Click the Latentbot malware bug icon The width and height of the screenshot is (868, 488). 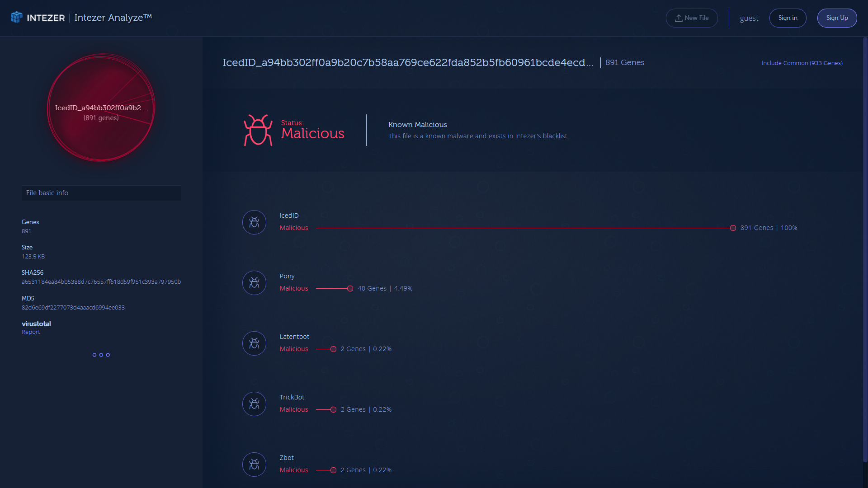254,343
